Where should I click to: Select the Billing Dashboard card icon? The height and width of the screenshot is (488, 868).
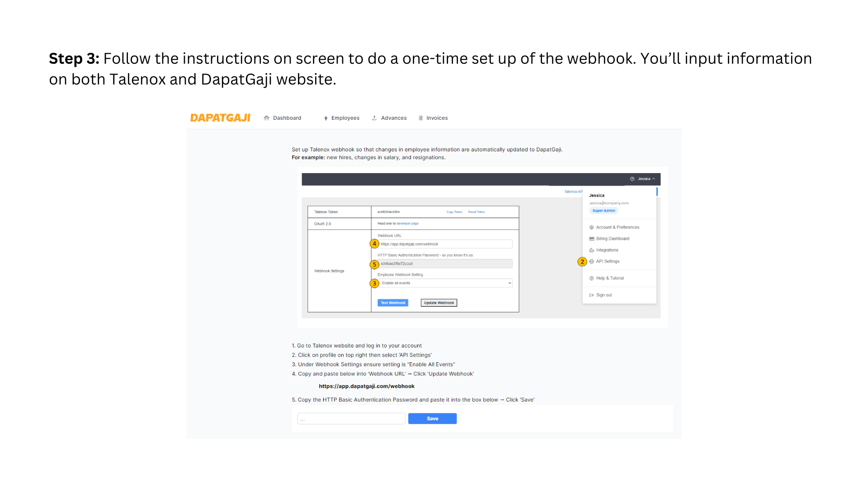click(x=592, y=239)
